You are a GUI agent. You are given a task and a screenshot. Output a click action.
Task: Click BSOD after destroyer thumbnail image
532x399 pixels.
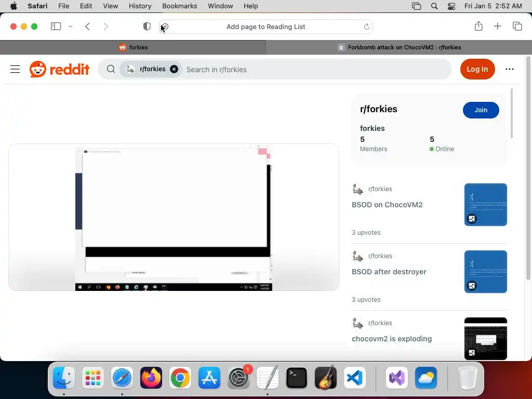[486, 272]
